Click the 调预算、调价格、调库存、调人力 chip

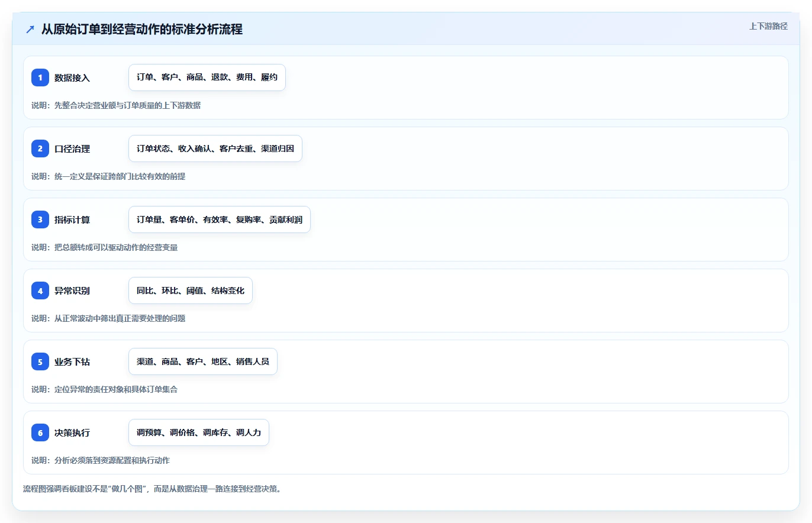pyautogui.click(x=199, y=432)
